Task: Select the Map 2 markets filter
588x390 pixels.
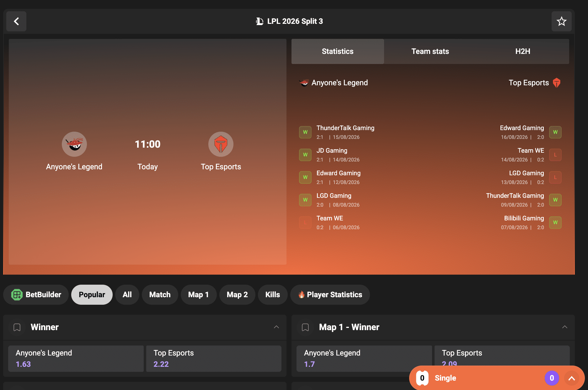Action: coord(237,295)
